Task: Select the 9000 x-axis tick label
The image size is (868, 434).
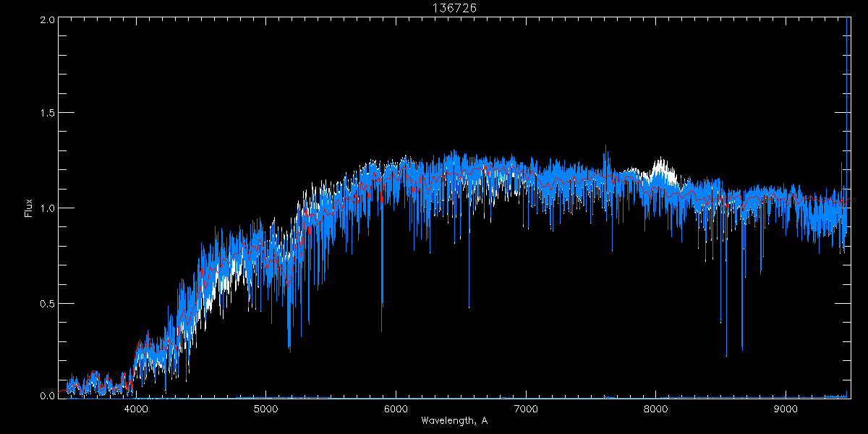Action: (786, 407)
